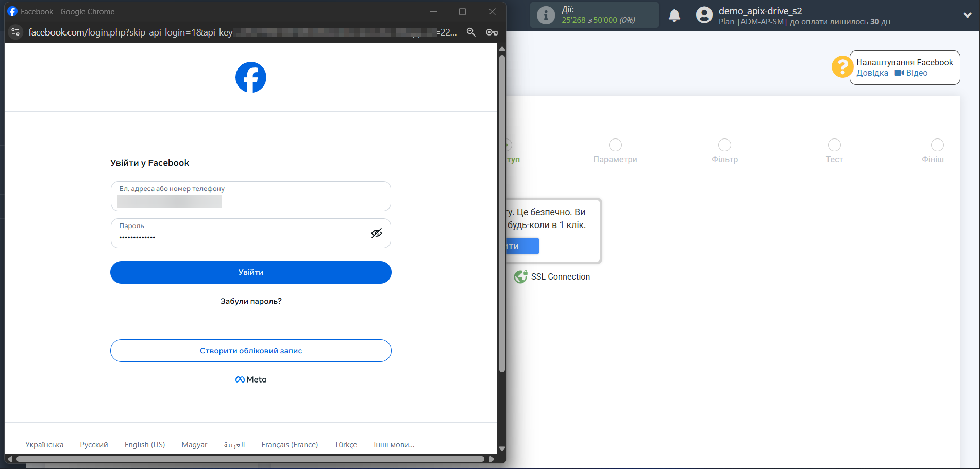Select Türkçe language link
Viewport: 980px width, 469px height.
point(346,445)
